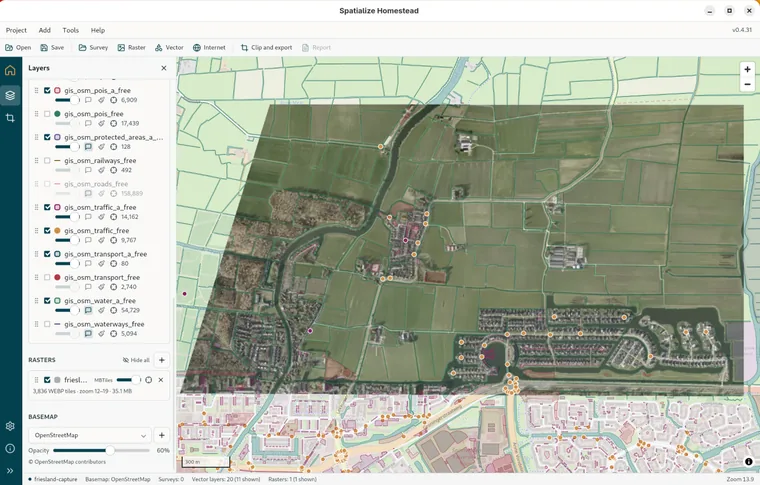Expand the sidebar with double chevron
This screenshot has width=760, height=485.
(x=10, y=470)
